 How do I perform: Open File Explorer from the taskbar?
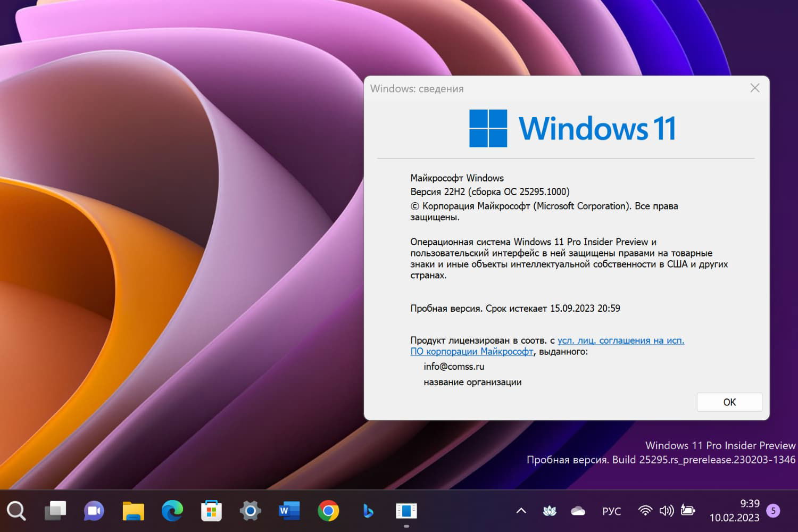(133, 511)
